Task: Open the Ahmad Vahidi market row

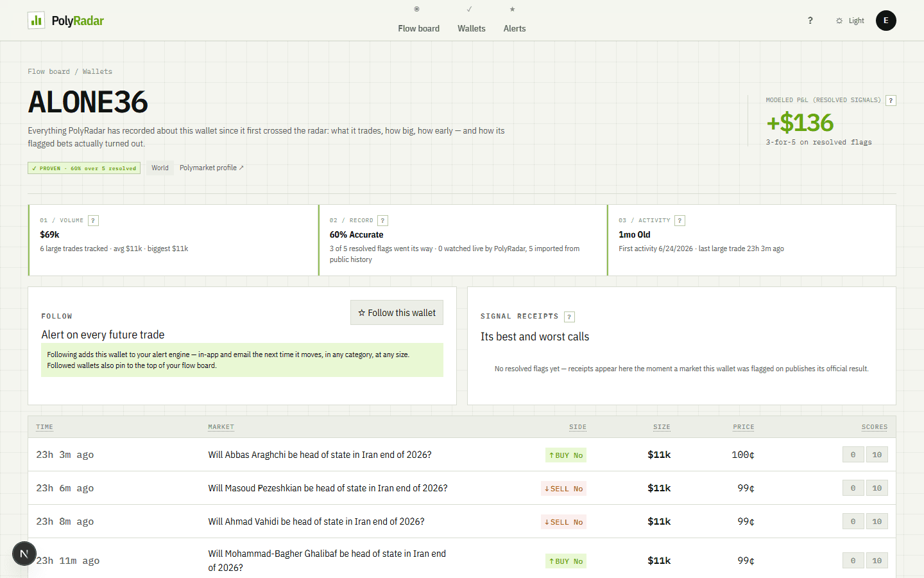Action: point(462,521)
